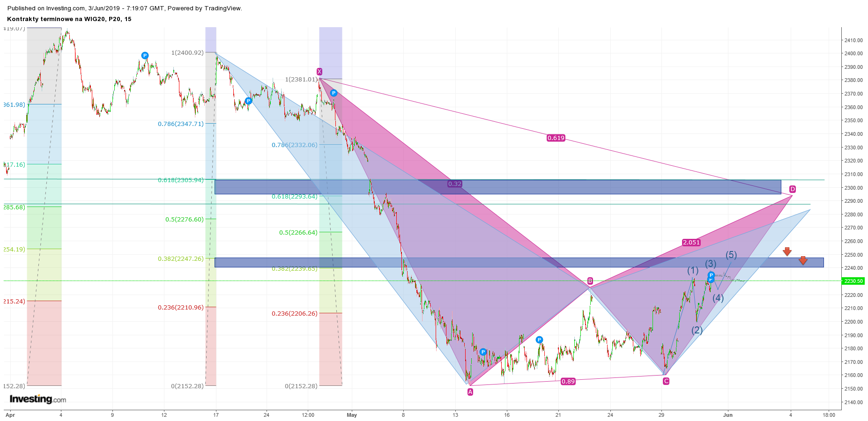Screen dimensions: 868x421
Task: Click the 1(2381.01) Fibonacci label
Action: 301,80
